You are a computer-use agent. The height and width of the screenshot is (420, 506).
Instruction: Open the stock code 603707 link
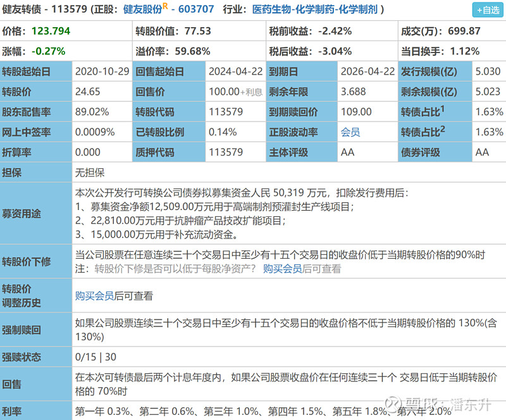(196, 9)
